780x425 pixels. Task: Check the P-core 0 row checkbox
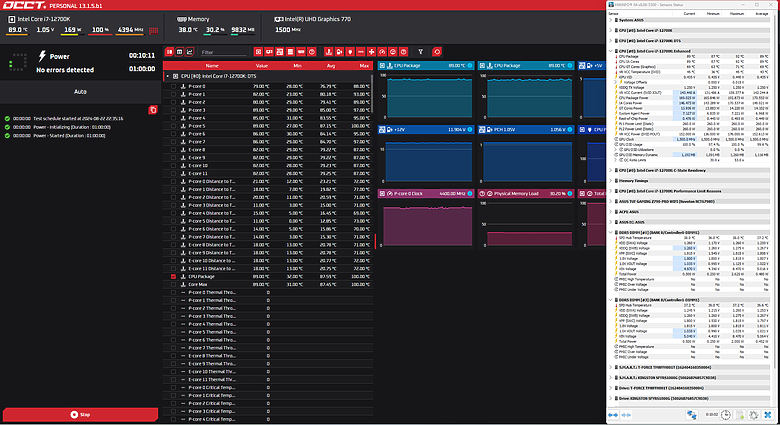(x=173, y=86)
